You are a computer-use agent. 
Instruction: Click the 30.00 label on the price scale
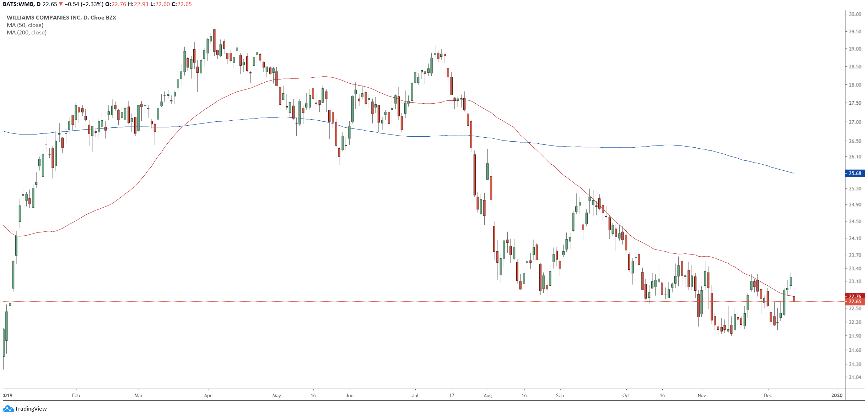click(x=855, y=14)
